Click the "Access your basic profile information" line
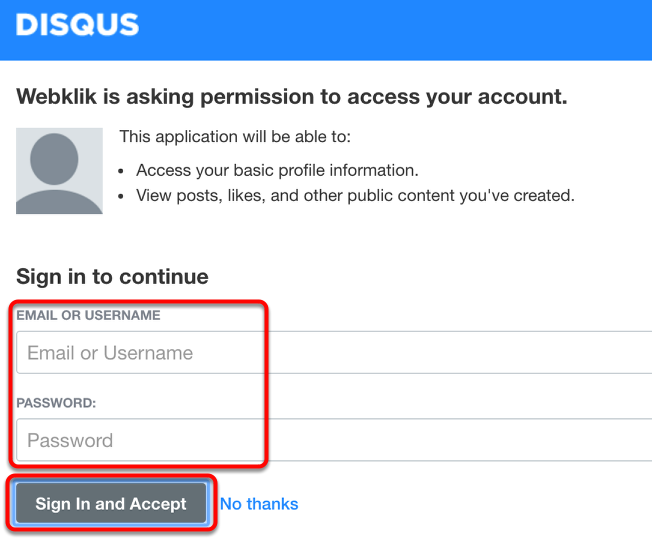 (277, 170)
